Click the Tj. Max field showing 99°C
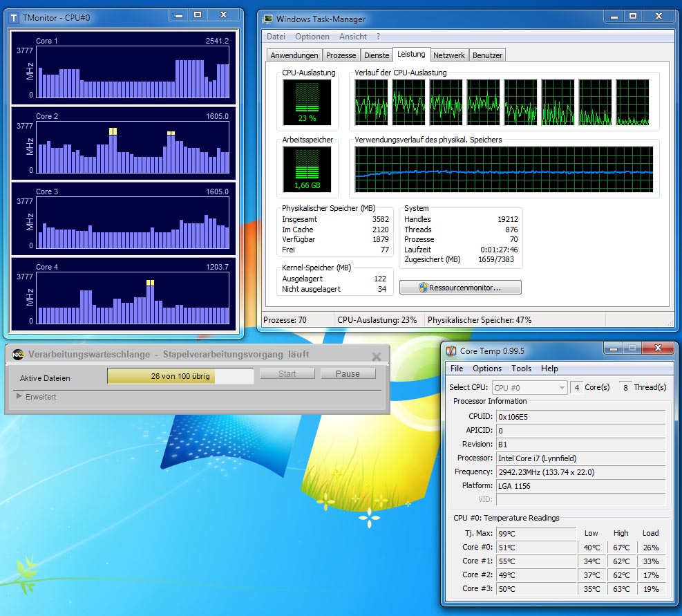This screenshot has height=616, width=682. pyautogui.click(x=536, y=533)
